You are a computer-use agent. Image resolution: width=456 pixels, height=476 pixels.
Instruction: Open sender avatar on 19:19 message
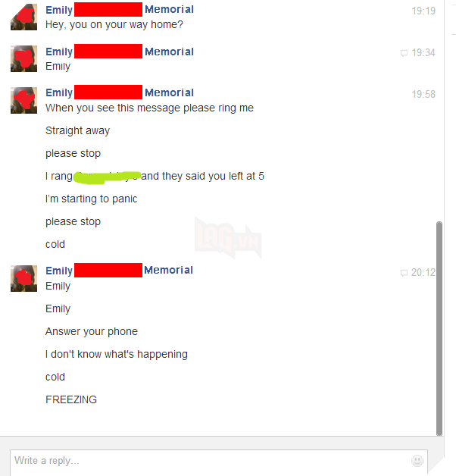point(23,17)
